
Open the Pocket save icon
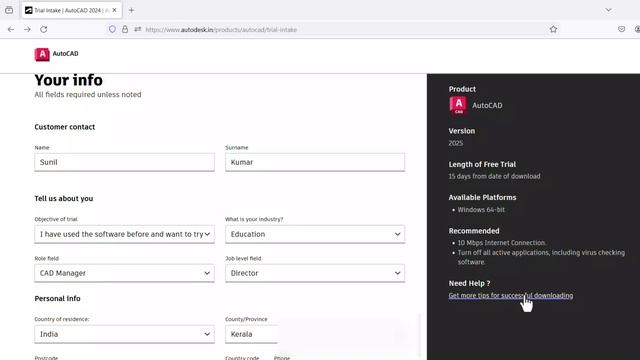(x=621, y=29)
